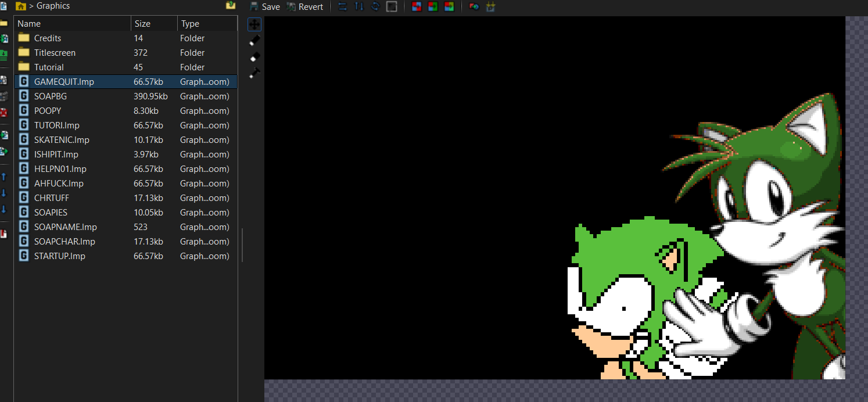Move the selected entry up
Viewport: 868px width, 402px height.
[4, 176]
